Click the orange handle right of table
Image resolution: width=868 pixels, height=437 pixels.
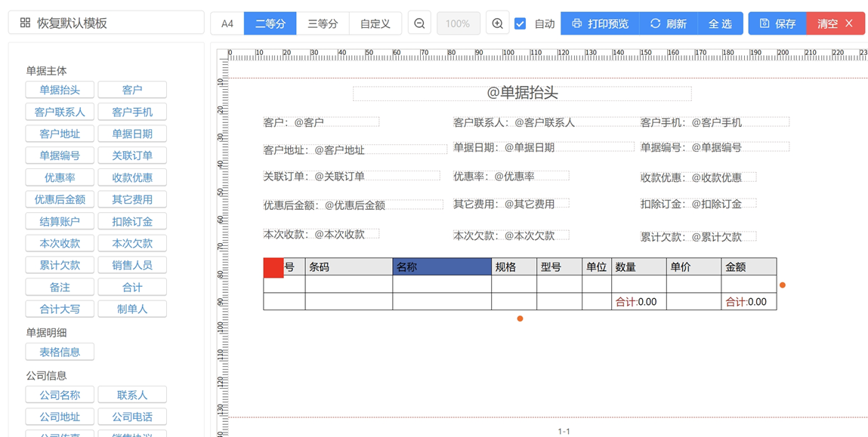pos(782,285)
